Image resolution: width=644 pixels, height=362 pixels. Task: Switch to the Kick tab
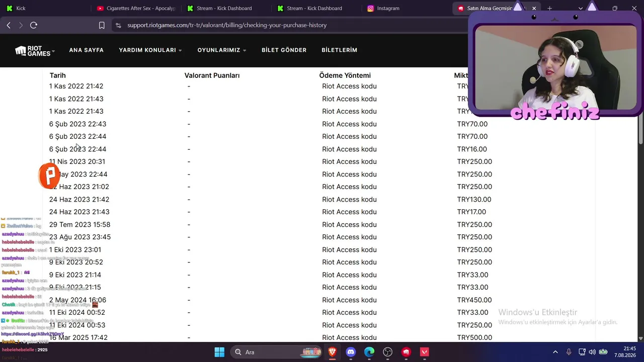point(45,9)
